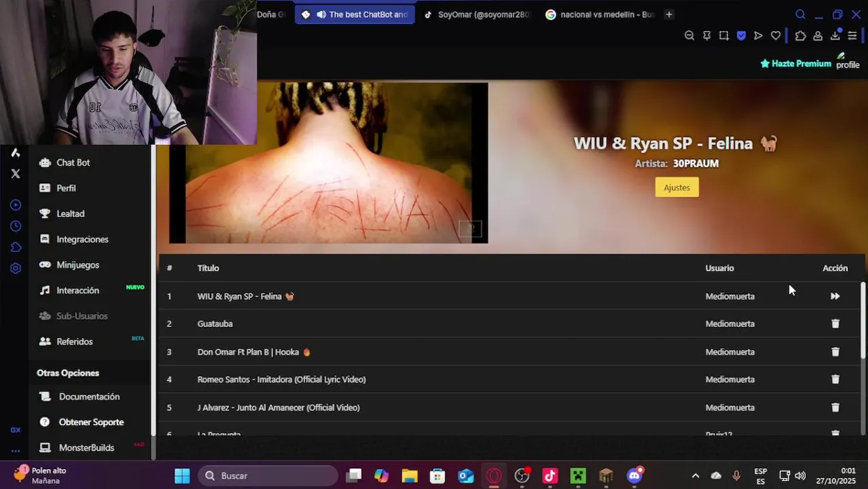Click Windows Start button
The width and height of the screenshot is (868, 489).
tap(182, 475)
